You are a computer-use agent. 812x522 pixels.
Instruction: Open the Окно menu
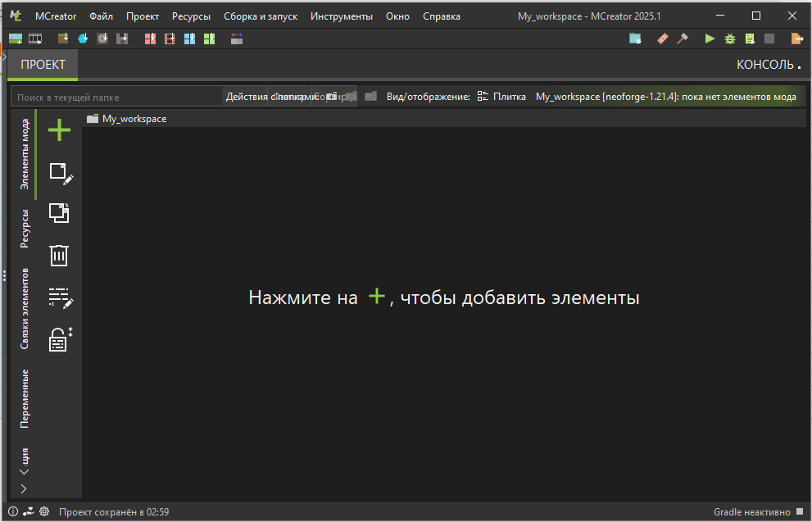tap(397, 16)
